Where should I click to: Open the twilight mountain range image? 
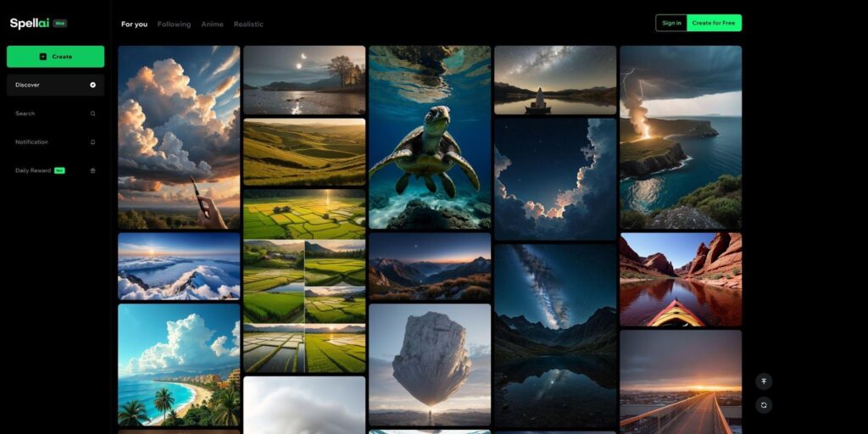[x=430, y=266]
